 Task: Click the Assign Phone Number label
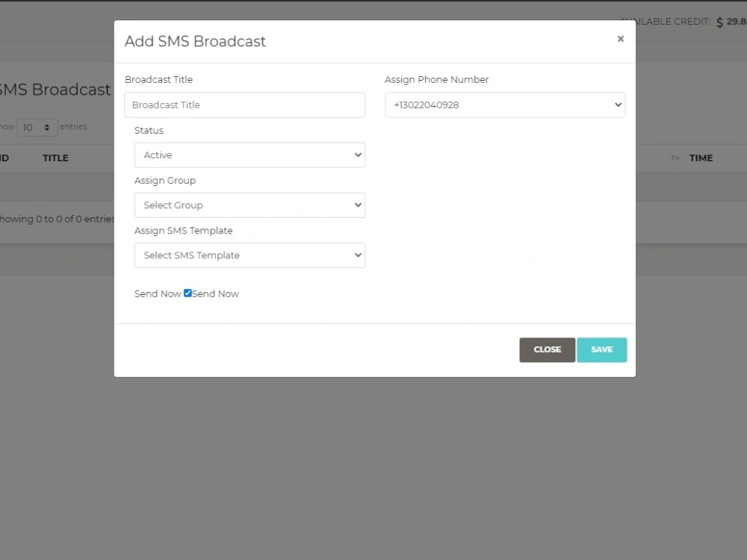[436, 80]
